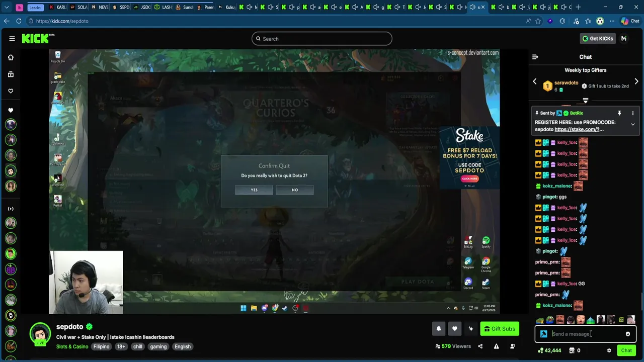Screen dimensions: 644x362
Task: Click the Get KICKs button
Action: coord(598,39)
